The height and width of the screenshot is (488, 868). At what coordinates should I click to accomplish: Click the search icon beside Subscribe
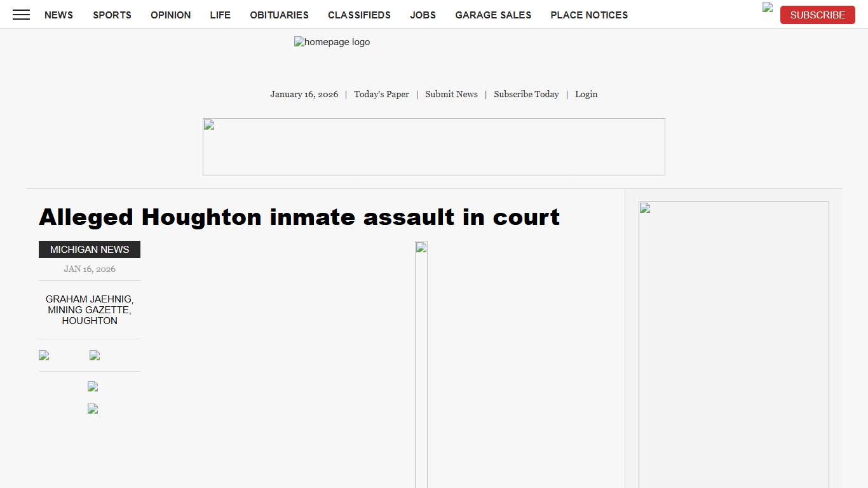[768, 8]
